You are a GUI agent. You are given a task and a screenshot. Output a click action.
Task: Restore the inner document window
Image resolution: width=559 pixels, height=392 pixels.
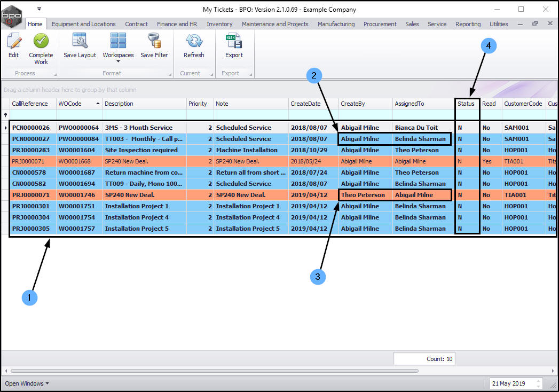535,23
